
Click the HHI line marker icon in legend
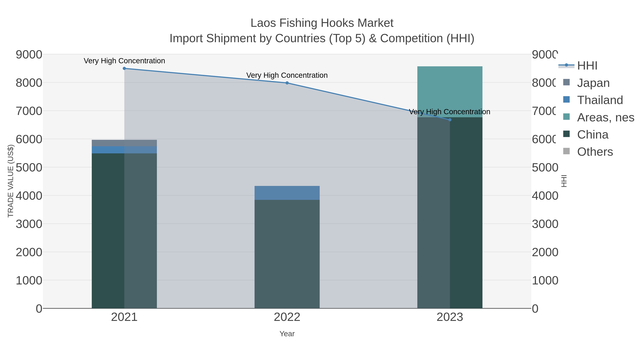click(x=566, y=65)
